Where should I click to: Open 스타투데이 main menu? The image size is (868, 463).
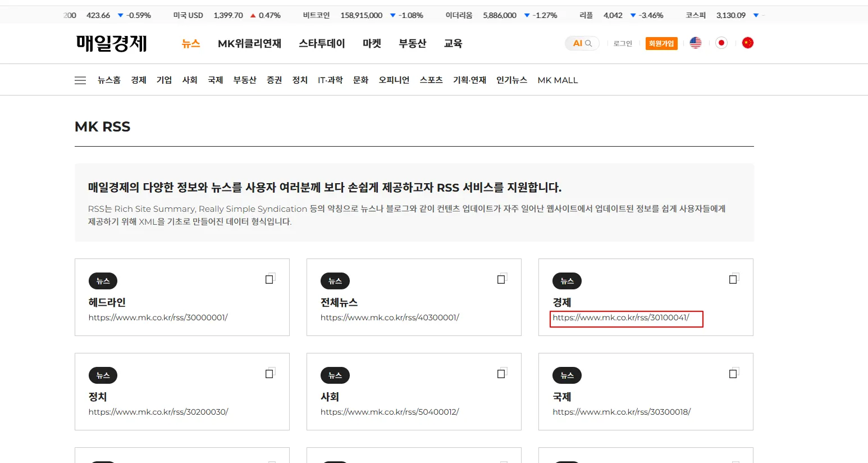[x=322, y=43]
